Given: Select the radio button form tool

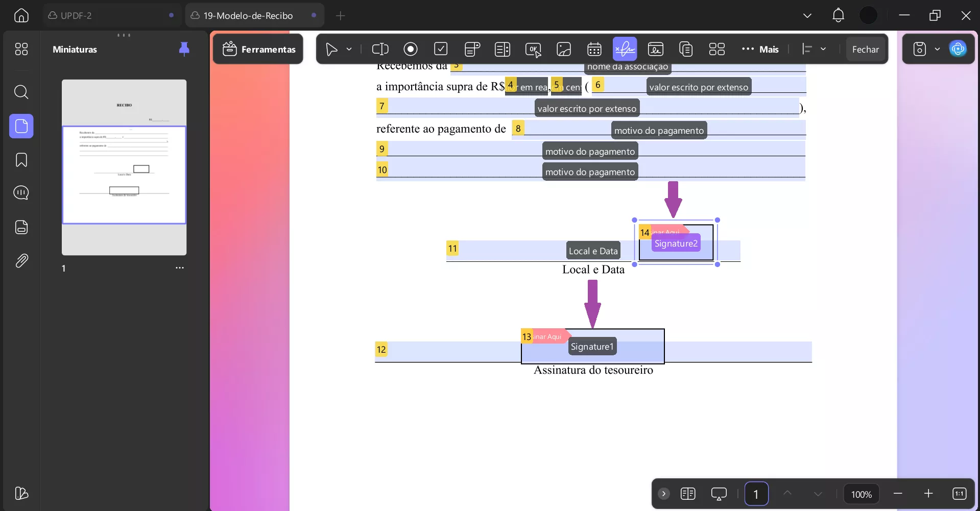Looking at the screenshot, I should pyautogui.click(x=410, y=49).
